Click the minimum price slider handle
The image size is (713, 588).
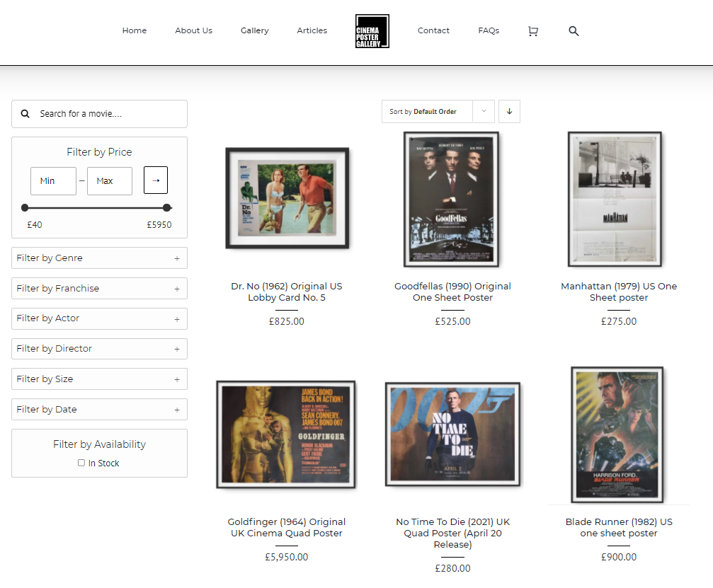point(25,207)
